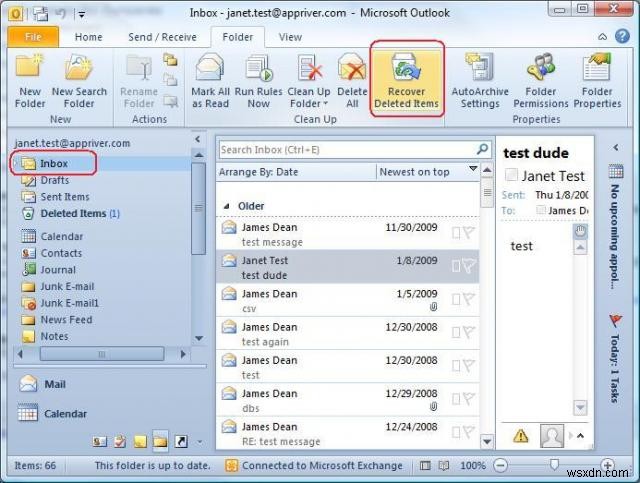Click Mark All as Read
640x483 pixels.
point(210,81)
